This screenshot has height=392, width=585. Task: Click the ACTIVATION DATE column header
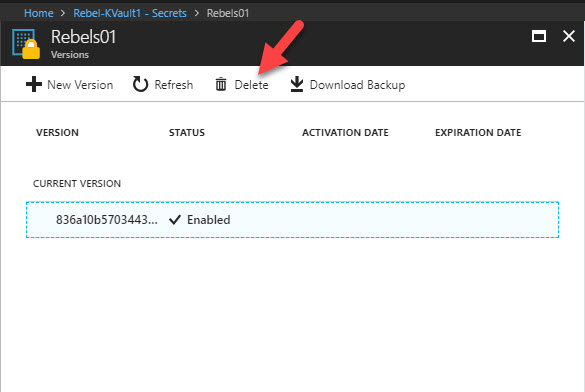click(345, 133)
